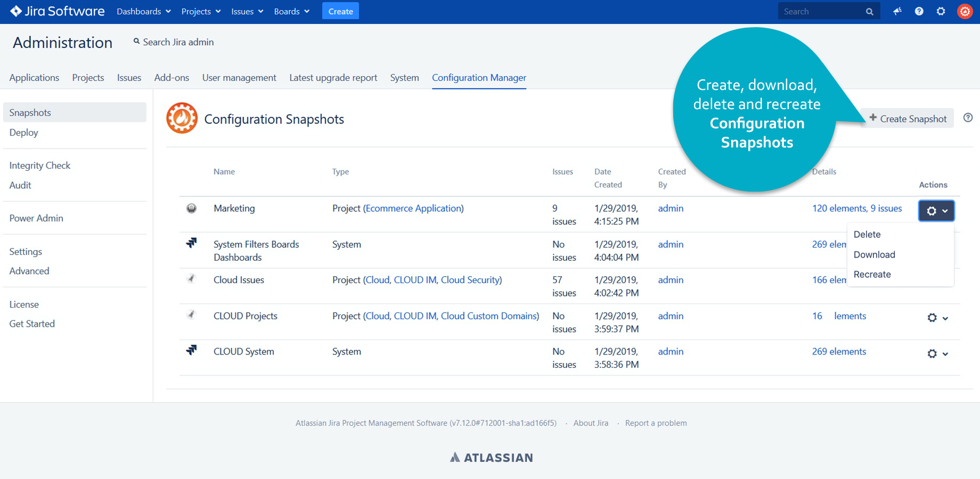Screen dimensions: 980x479
Task: Open Settings in the sidebar
Action: coord(26,252)
